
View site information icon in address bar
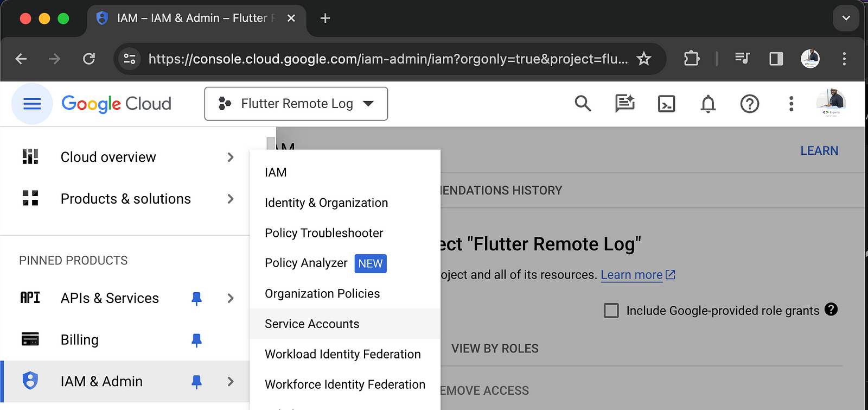[x=130, y=59]
